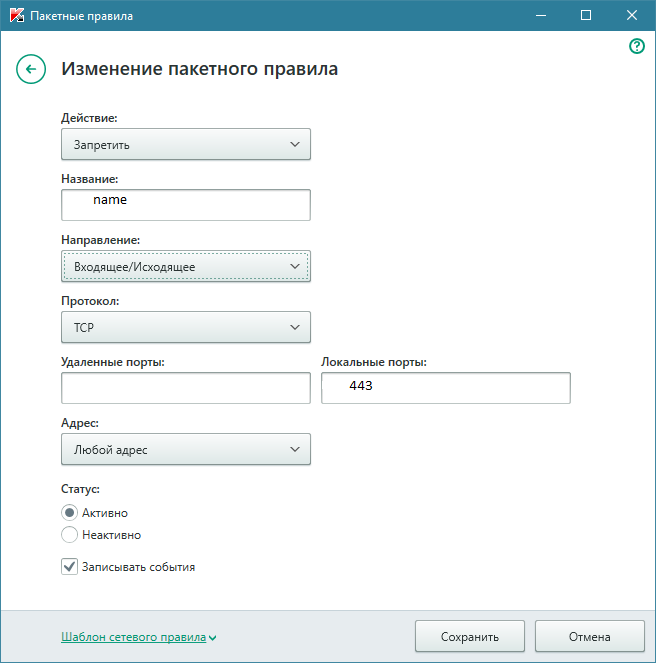Viewport: 656px width, 663px height.
Task: Focus the Удаленные порты input field
Action: 186,388
